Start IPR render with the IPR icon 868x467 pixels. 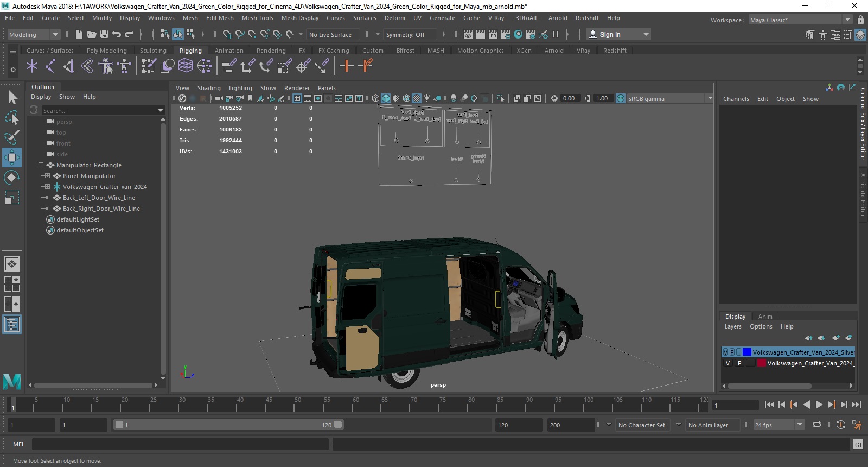tap(493, 34)
